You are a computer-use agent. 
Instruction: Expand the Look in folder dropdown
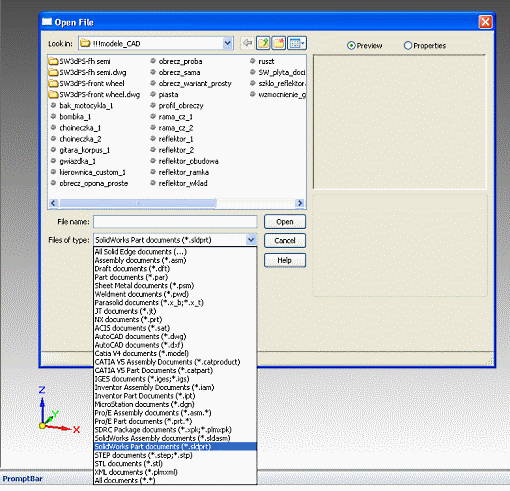click(227, 43)
